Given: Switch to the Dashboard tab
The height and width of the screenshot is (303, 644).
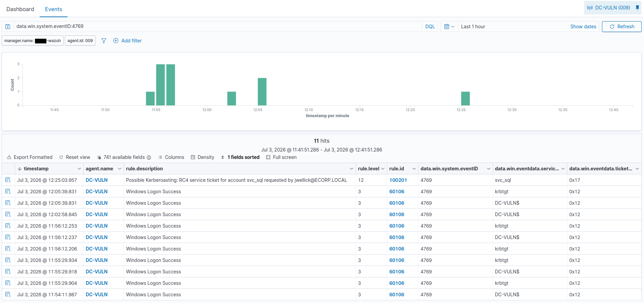Looking at the screenshot, I should point(20,9).
